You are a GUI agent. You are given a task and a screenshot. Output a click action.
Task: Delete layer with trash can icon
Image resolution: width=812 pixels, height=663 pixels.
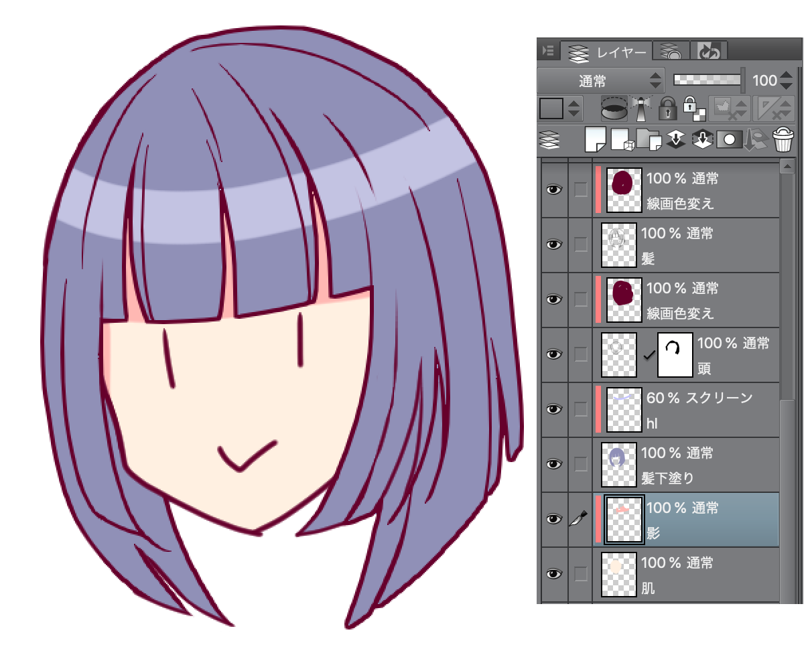(x=783, y=140)
